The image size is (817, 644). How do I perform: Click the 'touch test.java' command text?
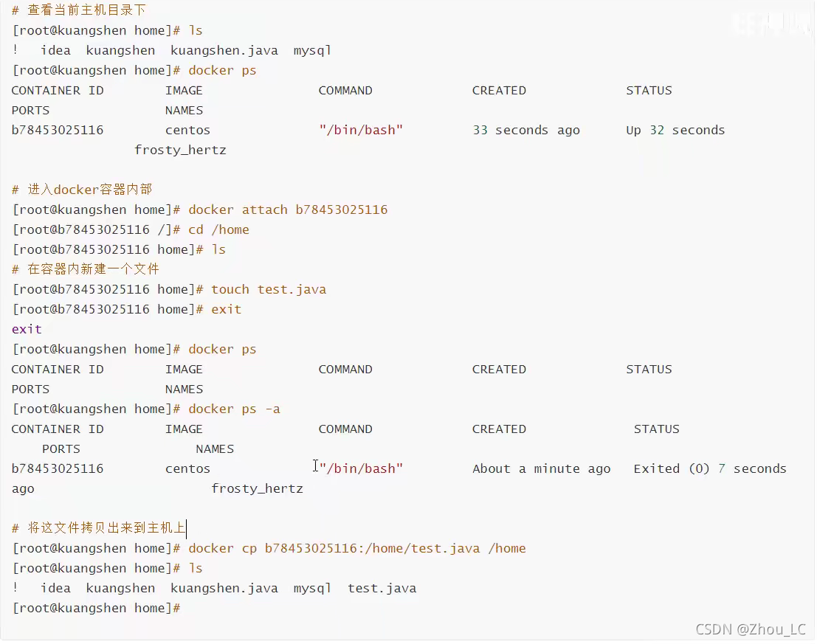click(x=269, y=289)
